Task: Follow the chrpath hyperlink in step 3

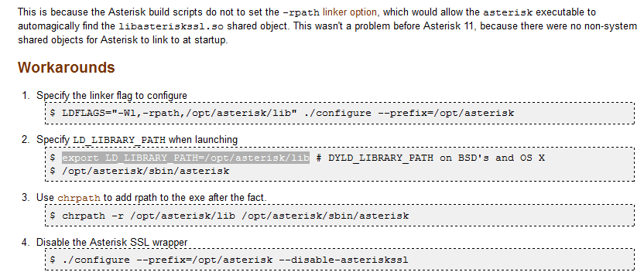Action: click(79, 198)
